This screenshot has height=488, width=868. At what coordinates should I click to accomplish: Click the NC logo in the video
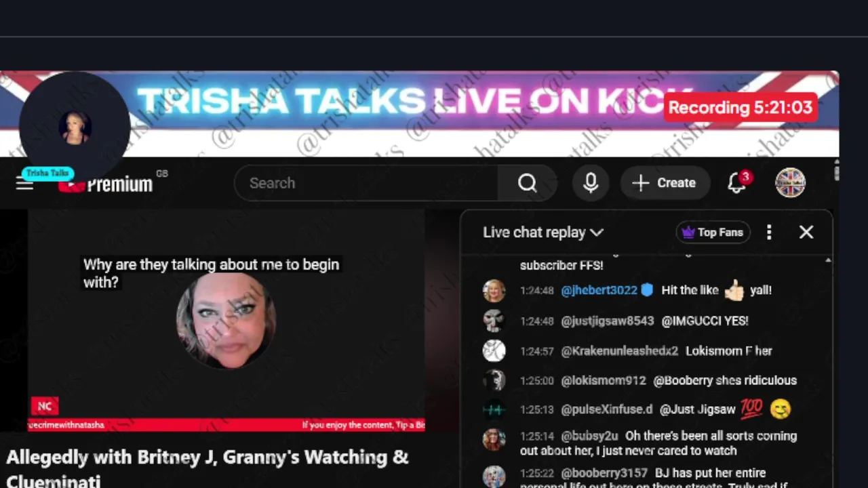[x=45, y=406]
